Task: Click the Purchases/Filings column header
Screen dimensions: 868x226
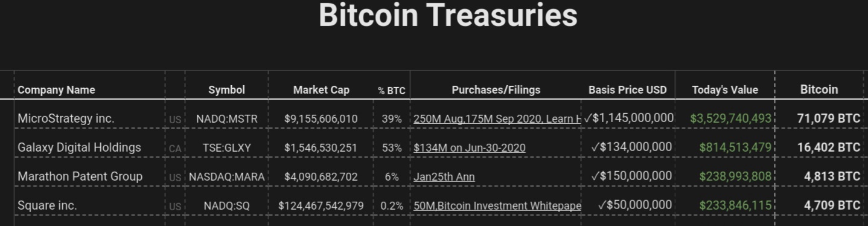Action: click(496, 90)
